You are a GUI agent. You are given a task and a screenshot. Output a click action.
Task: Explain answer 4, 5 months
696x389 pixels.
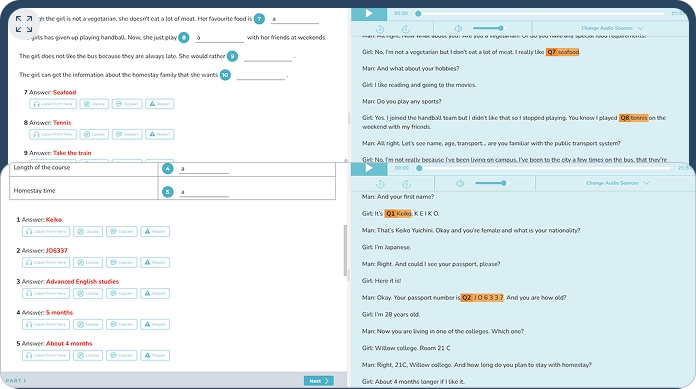point(122,325)
